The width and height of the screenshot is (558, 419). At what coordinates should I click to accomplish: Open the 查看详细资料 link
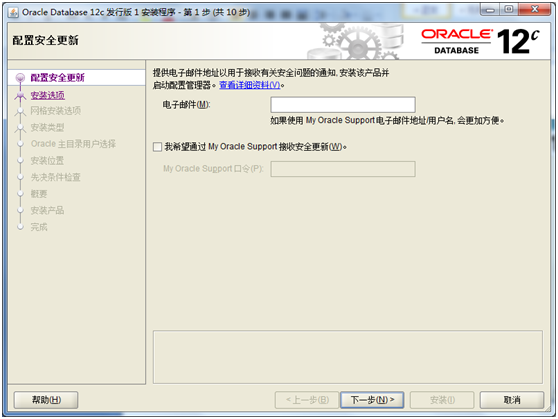249,85
